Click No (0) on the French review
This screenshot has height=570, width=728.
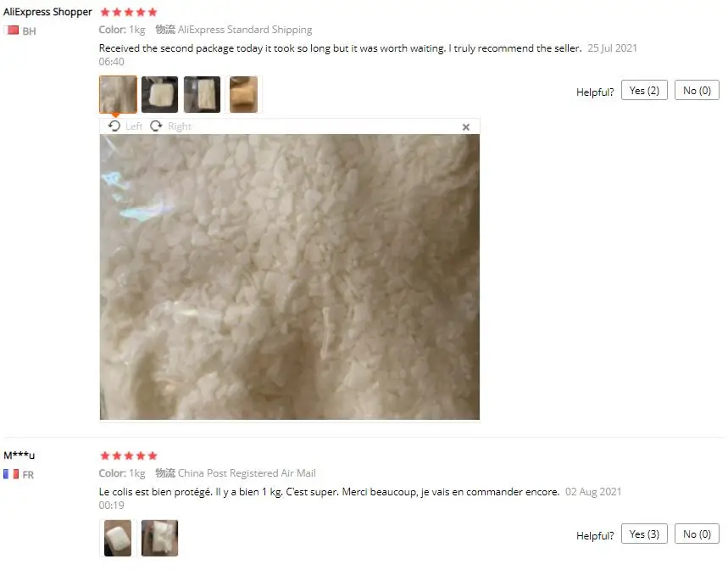(697, 534)
